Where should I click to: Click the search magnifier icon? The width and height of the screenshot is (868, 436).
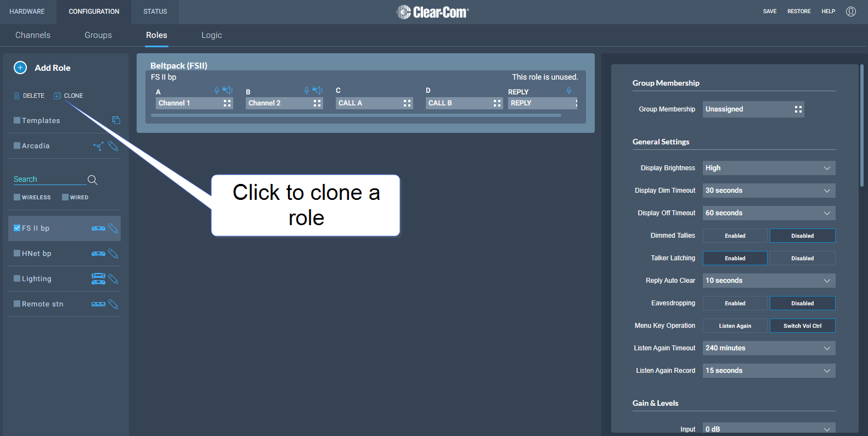pos(93,180)
